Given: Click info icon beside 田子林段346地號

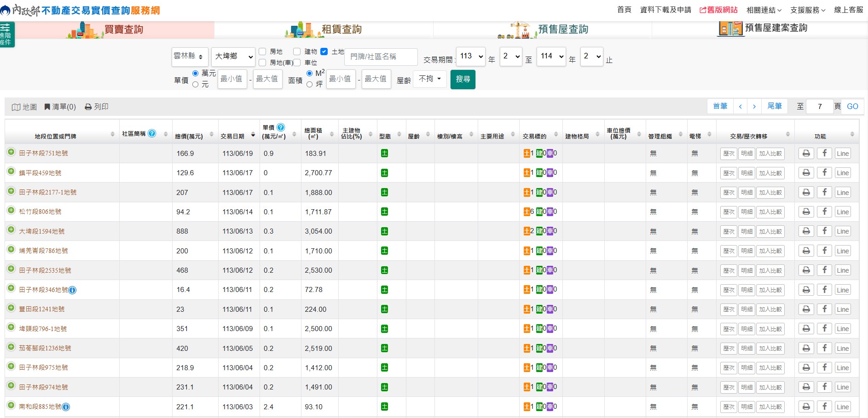Looking at the screenshot, I should [72, 290].
